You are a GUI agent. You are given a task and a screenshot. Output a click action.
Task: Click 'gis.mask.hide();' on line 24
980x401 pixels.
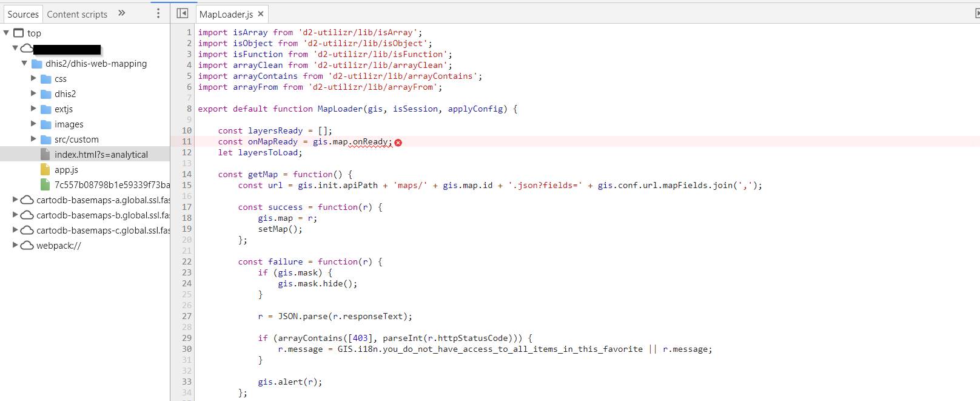[x=318, y=283]
